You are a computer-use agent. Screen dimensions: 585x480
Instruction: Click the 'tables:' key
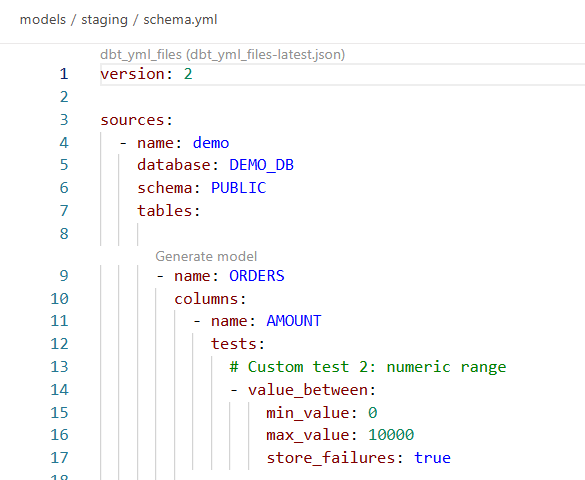169,211
